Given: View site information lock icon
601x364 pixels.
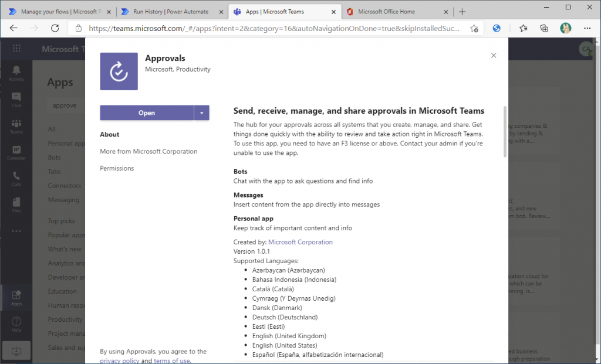Looking at the screenshot, I should coord(79,28).
